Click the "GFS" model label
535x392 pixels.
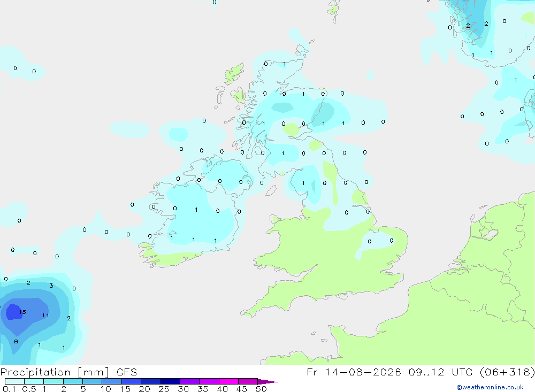coord(127,372)
